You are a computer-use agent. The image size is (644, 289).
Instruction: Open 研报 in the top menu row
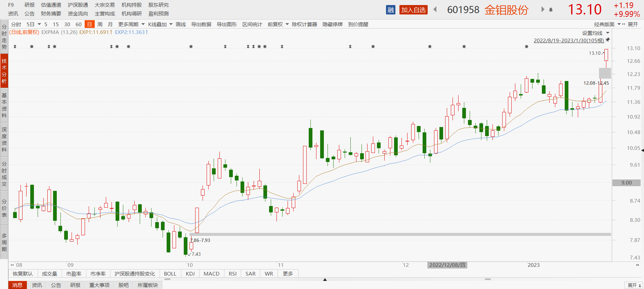click(30, 5)
